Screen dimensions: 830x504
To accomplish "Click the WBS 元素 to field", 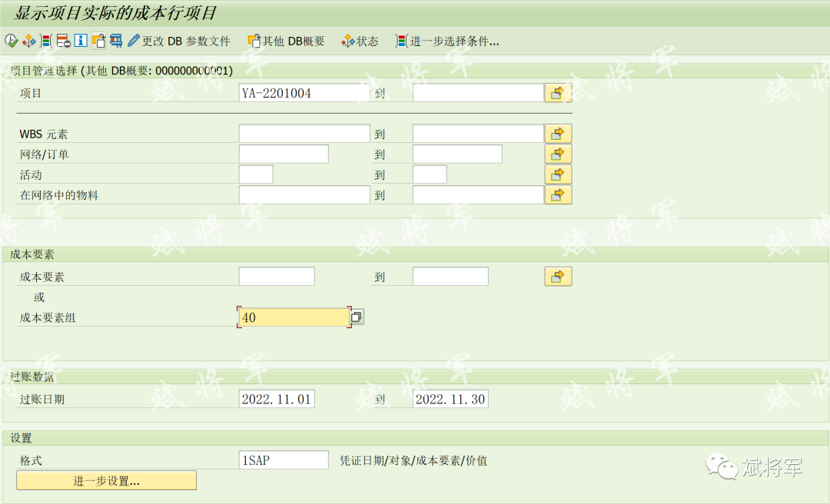I will (479, 134).
